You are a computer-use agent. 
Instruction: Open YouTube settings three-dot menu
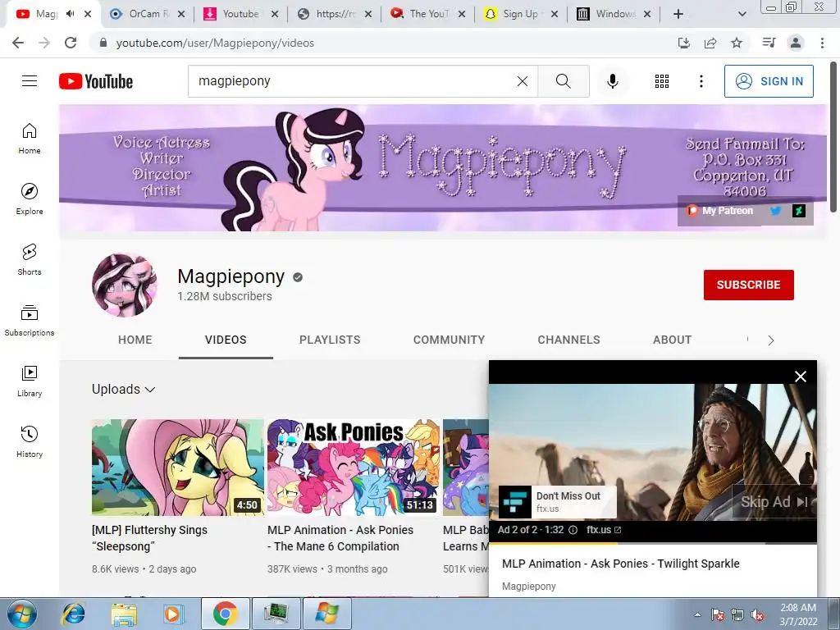pyautogui.click(x=701, y=81)
